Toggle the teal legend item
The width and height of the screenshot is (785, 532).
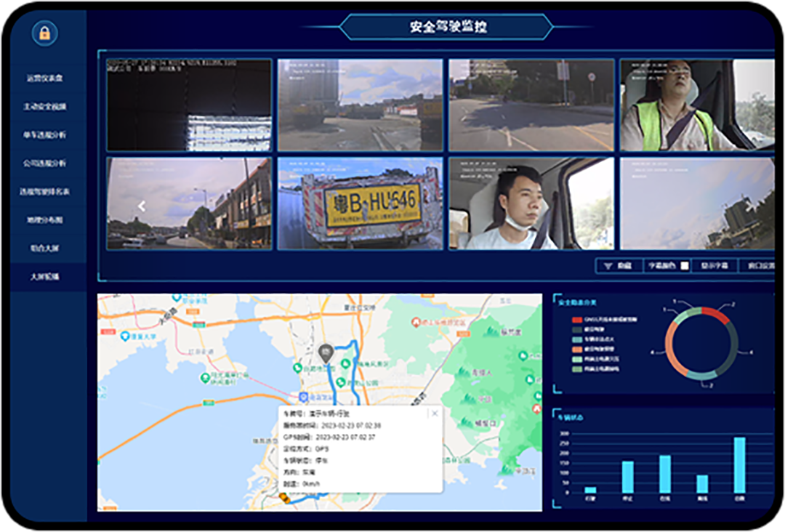point(593,339)
